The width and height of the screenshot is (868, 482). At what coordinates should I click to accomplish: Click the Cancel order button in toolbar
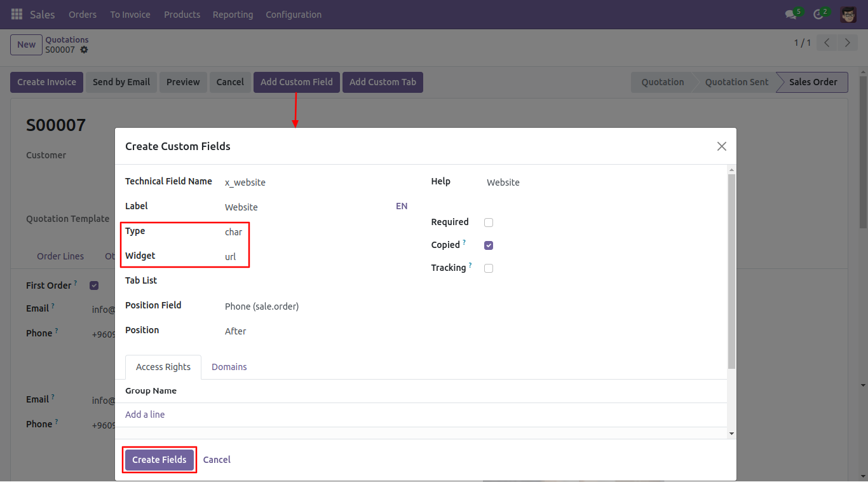click(x=230, y=82)
